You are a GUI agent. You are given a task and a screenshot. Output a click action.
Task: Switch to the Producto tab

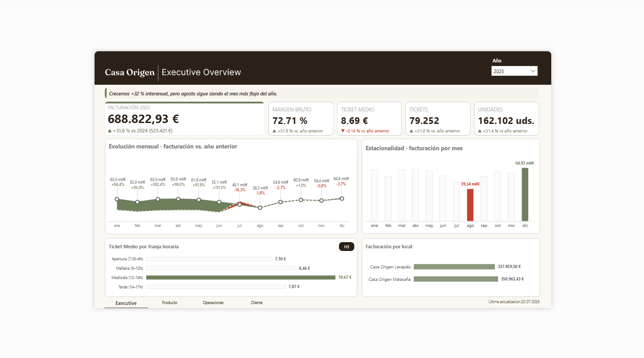pos(169,303)
